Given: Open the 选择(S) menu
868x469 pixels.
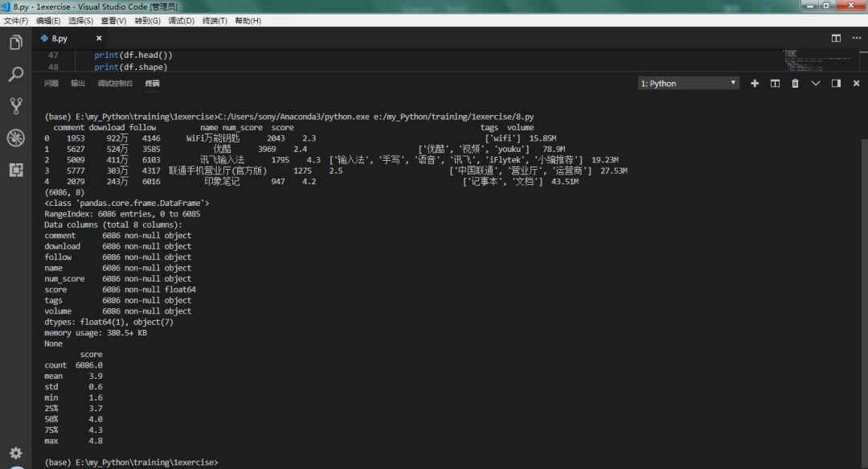Looking at the screenshot, I should coord(81,20).
